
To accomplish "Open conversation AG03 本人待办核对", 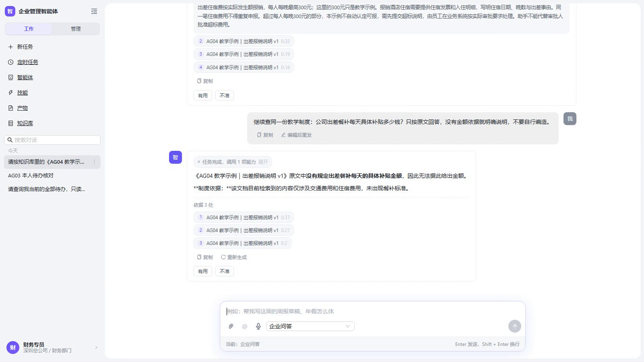I will (52, 176).
